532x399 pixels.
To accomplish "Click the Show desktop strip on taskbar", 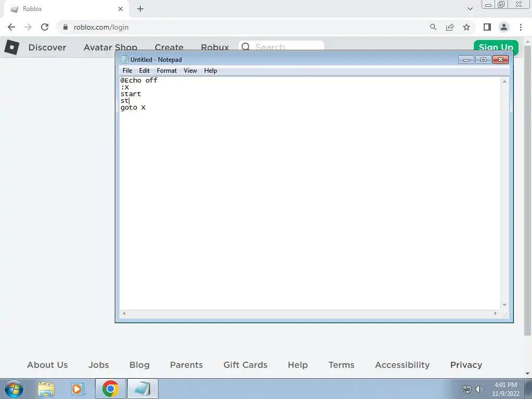I will point(528,389).
